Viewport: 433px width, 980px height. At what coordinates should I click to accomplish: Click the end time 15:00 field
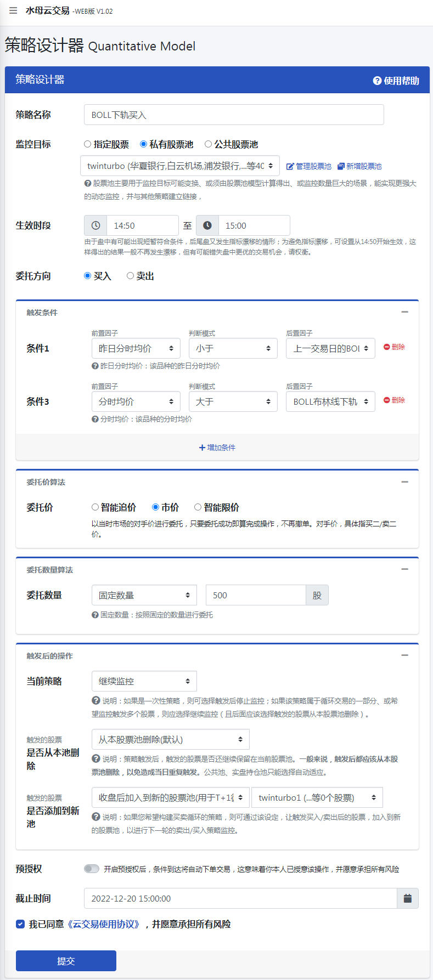pyautogui.click(x=254, y=225)
